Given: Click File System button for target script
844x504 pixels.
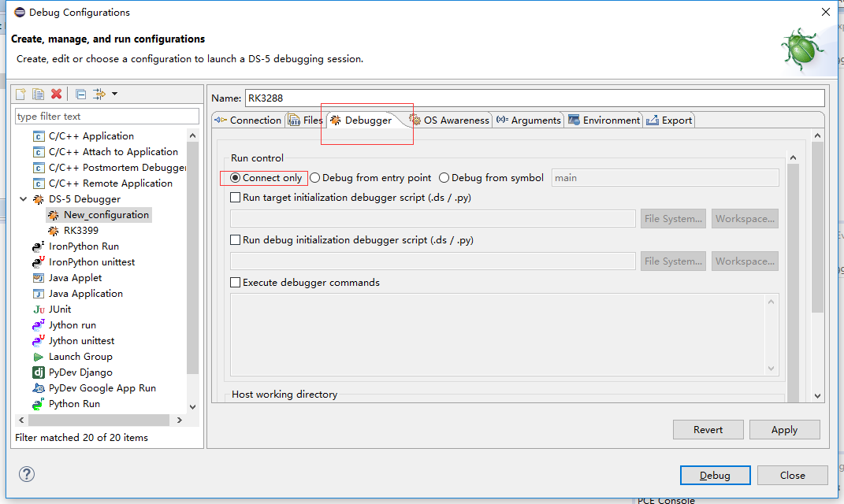Looking at the screenshot, I should (673, 218).
